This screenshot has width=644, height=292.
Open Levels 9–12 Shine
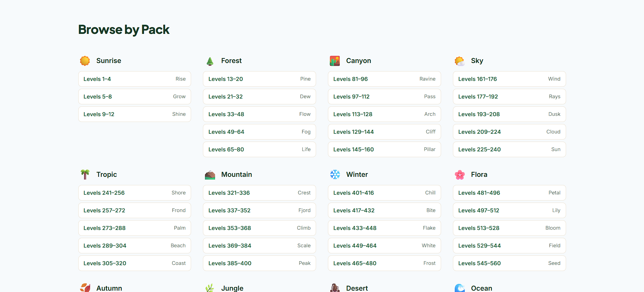point(134,114)
